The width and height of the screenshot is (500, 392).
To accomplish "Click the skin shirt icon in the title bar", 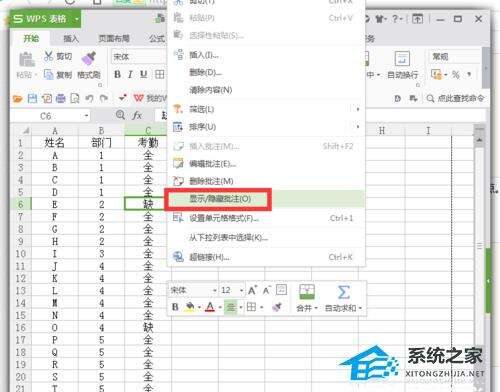I will point(379,19).
